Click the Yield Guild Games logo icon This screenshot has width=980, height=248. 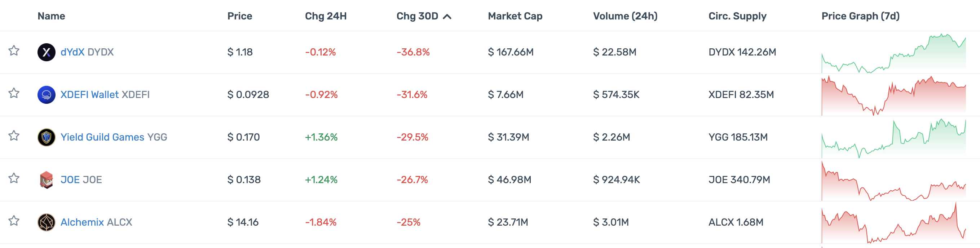pyautogui.click(x=47, y=137)
